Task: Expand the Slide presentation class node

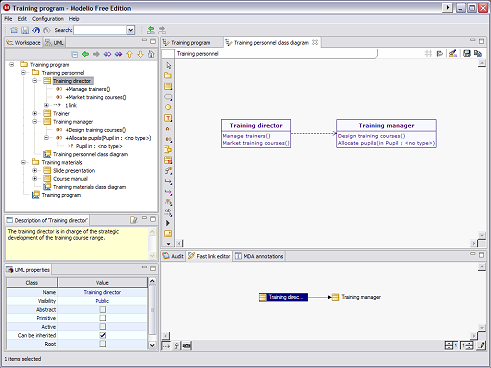Action: tap(35, 170)
